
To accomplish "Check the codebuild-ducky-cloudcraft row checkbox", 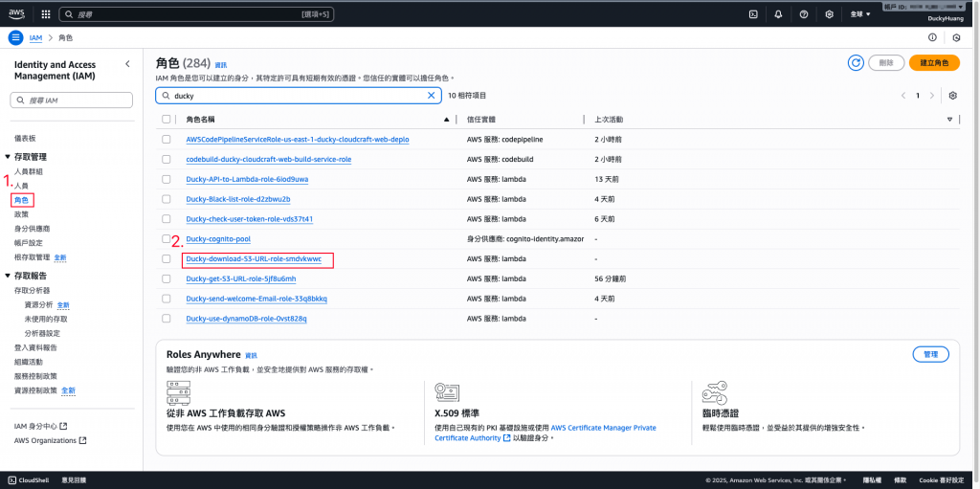I will (167, 160).
